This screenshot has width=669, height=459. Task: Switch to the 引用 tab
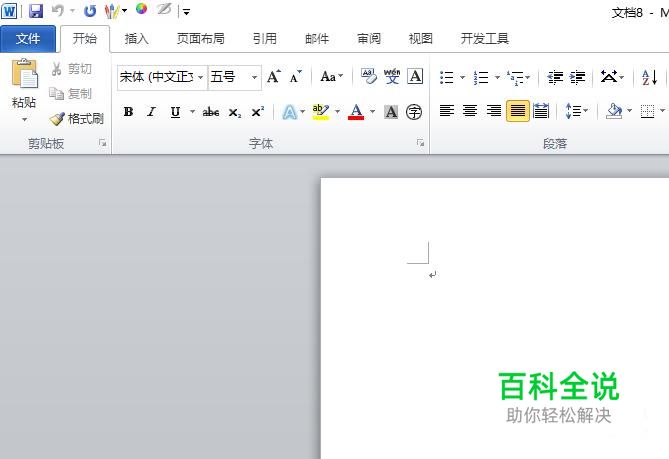pyautogui.click(x=265, y=39)
